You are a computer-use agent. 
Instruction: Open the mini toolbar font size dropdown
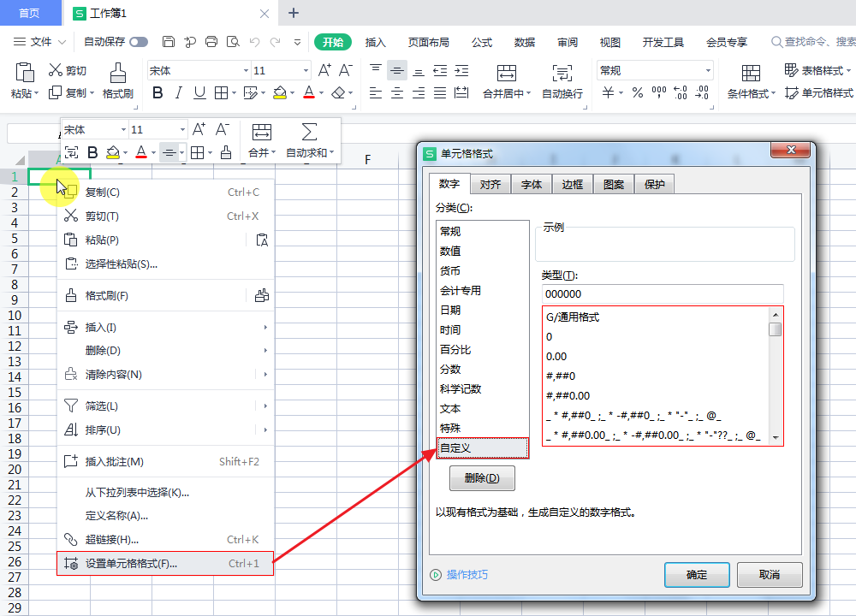[181, 130]
